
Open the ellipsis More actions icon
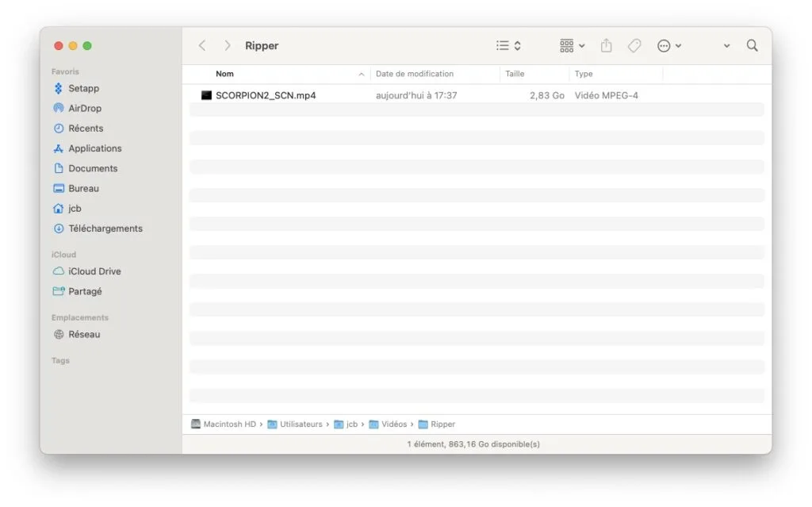coord(665,45)
